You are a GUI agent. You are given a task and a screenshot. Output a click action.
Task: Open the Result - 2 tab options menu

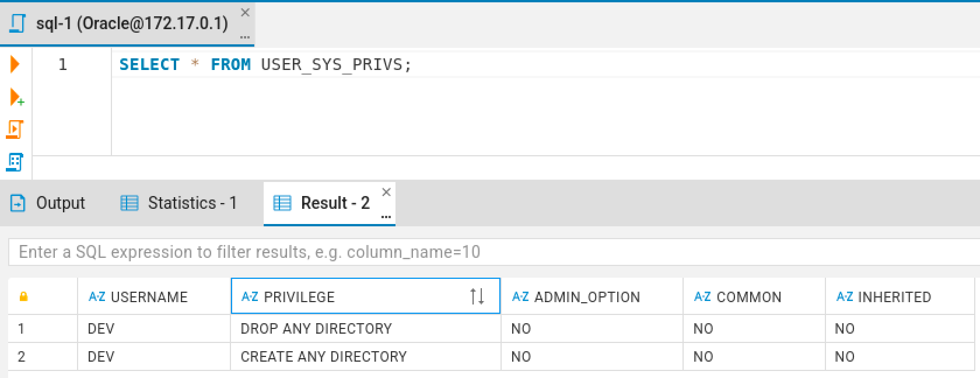(x=386, y=216)
